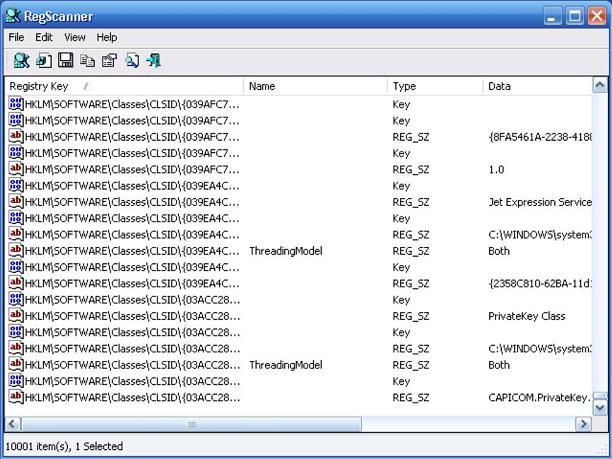612x459 pixels.
Task: Click "Both" in the 039EA4C ThreadingModel row
Action: (499, 251)
